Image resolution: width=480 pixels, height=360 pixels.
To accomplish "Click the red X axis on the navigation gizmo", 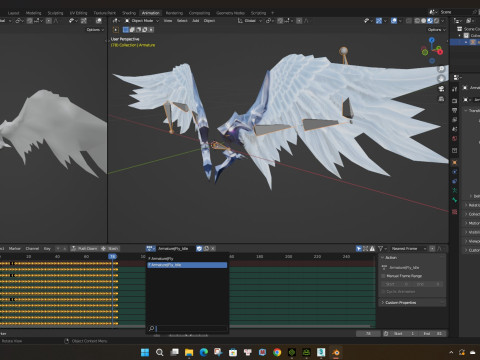I will [x=440, y=52].
